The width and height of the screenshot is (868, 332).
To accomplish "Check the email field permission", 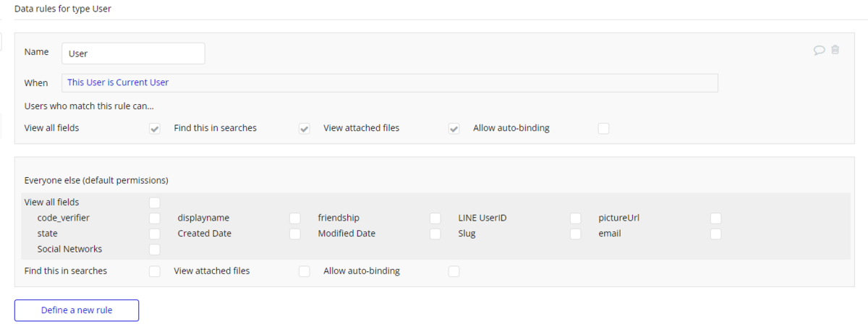I will click(x=716, y=234).
